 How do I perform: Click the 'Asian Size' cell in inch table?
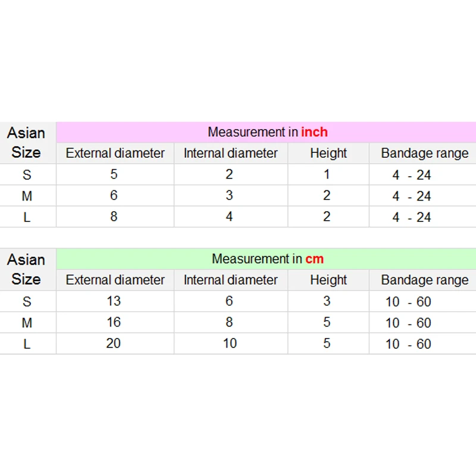26,142
